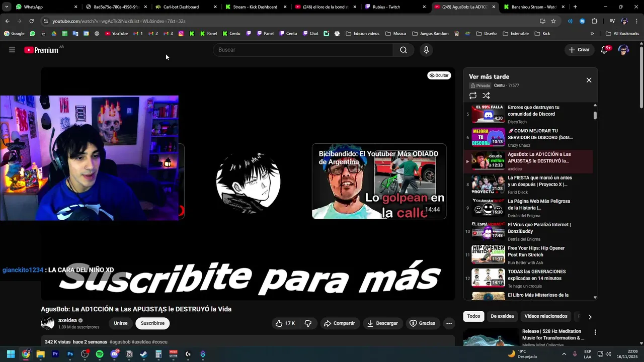
Task: Open the Chrome tab search dropdown
Action: [x=7, y=7]
